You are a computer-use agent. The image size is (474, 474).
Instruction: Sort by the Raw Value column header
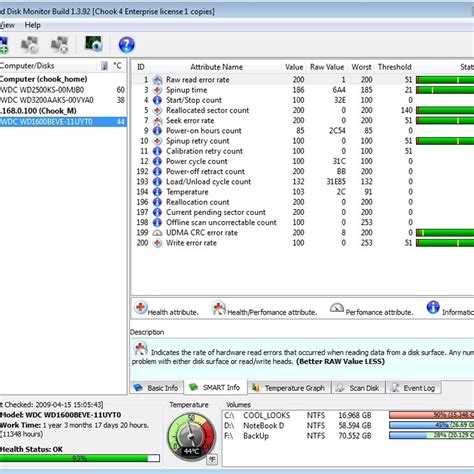click(x=327, y=67)
